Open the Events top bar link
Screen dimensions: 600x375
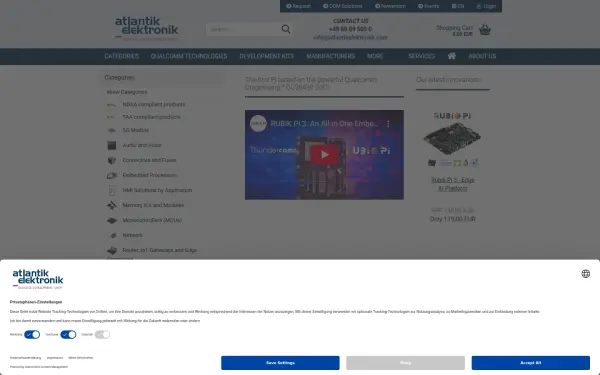(429, 6)
